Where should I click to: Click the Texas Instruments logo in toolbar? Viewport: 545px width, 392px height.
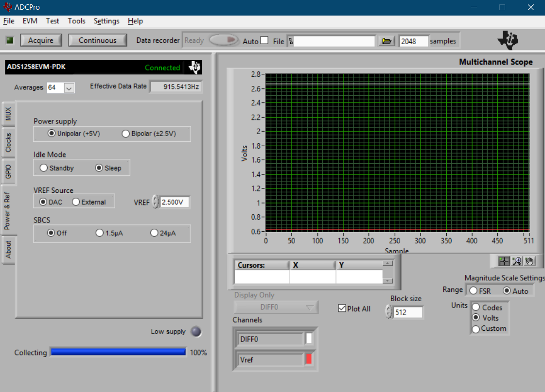(508, 40)
